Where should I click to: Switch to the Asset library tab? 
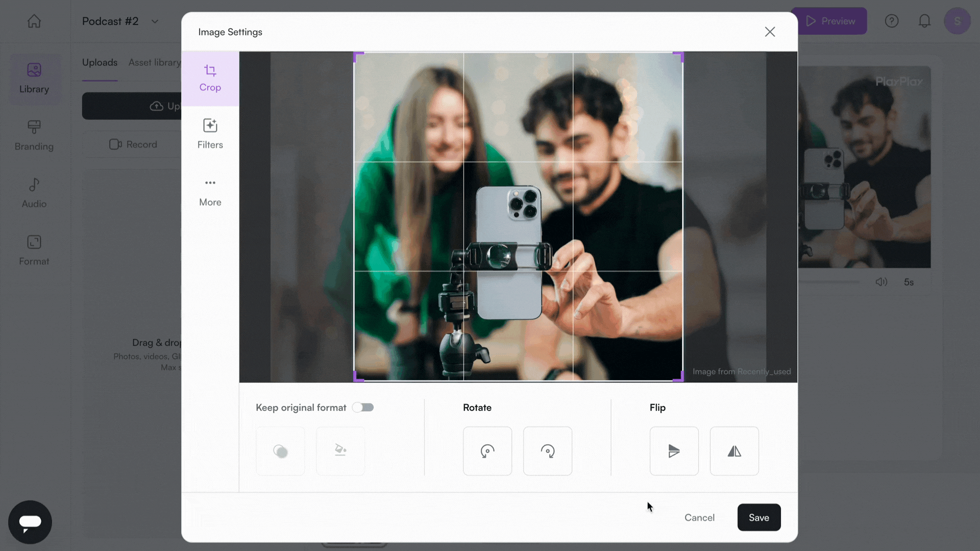[x=155, y=62]
